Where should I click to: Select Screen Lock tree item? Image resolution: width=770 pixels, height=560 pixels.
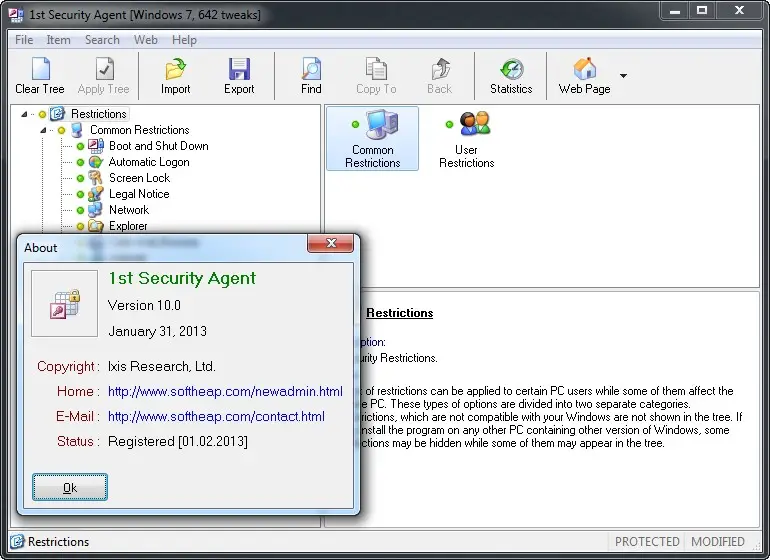[x=139, y=178]
